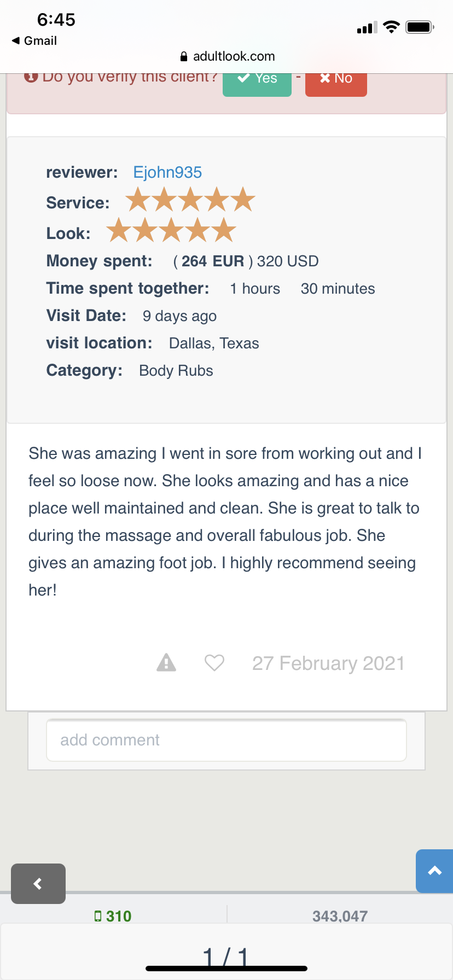Open reviewer Ejohn935's profile link
The height and width of the screenshot is (980, 453).
click(167, 172)
